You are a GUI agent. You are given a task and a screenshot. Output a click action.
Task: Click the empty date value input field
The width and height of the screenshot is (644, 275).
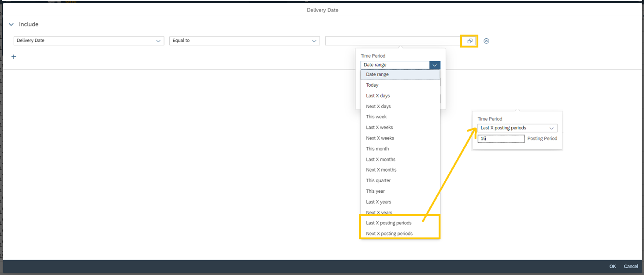click(392, 41)
